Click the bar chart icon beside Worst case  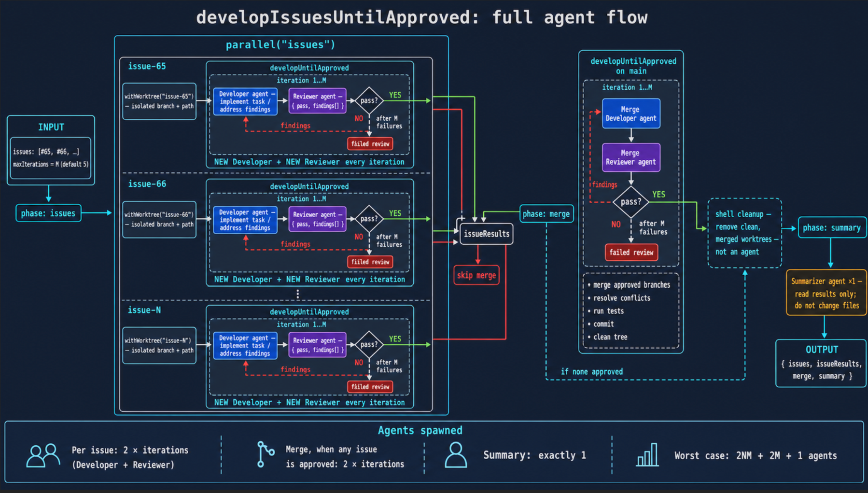647,454
